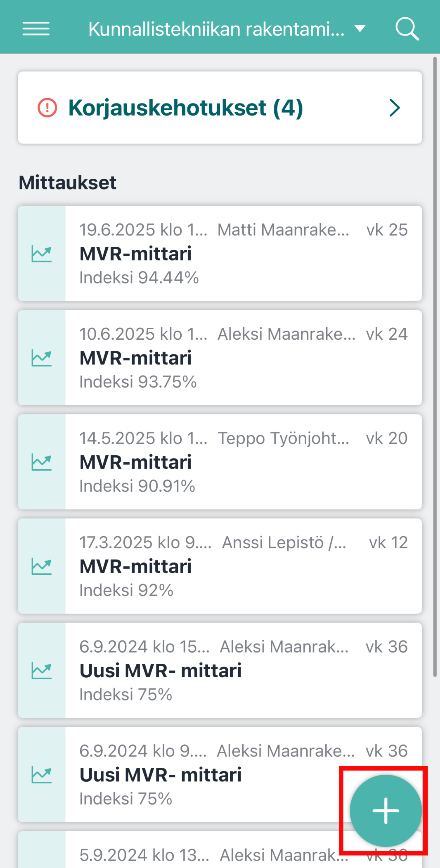The width and height of the screenshot is (440, 868).
Task: Open MVR-mittari with Indeksi 90.91%
Action: coord(220,462)
